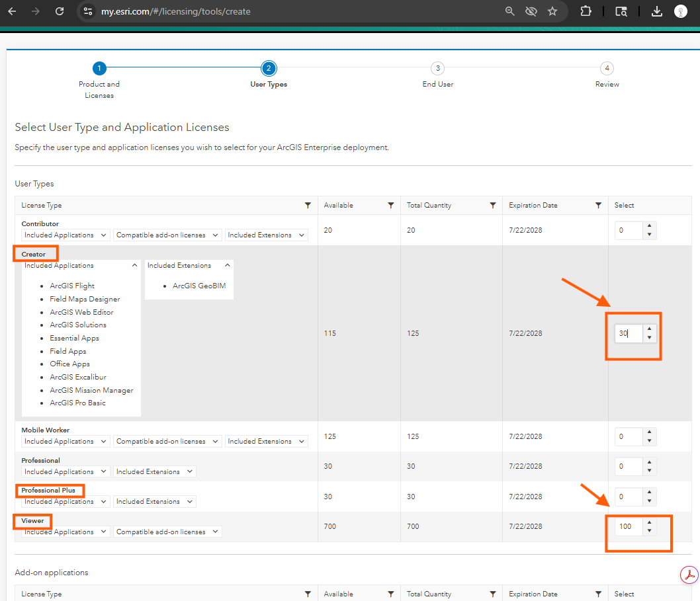The width and height of the screenshot is (700, 601).
Task: Bookmark this page with the star icon
Action: tap(552, 11)
